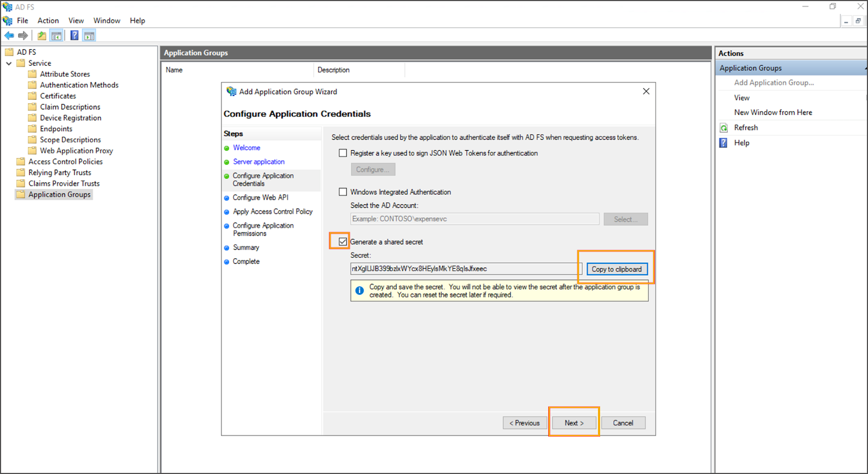Open the View menu in menu bar
Screen dimensions: 868x474
[x=76, y=21]
